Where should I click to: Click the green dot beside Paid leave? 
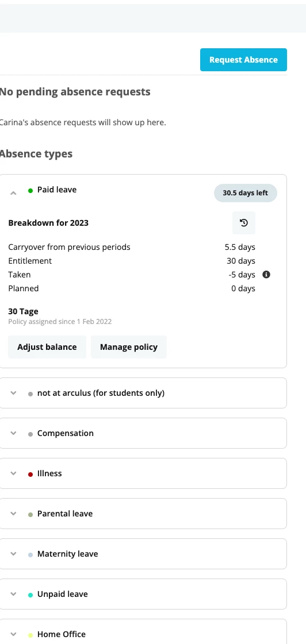(x=30, y=191)
